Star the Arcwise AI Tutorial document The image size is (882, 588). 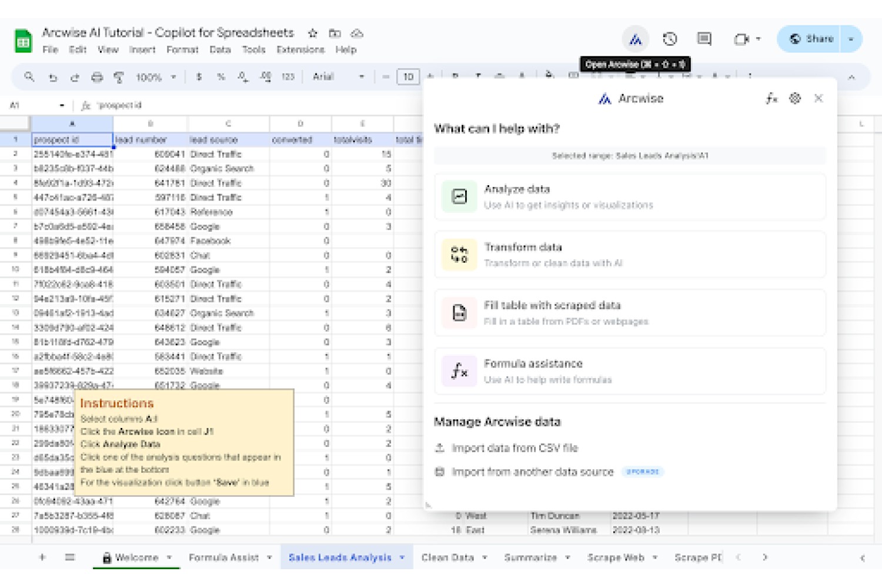(313, 34)
